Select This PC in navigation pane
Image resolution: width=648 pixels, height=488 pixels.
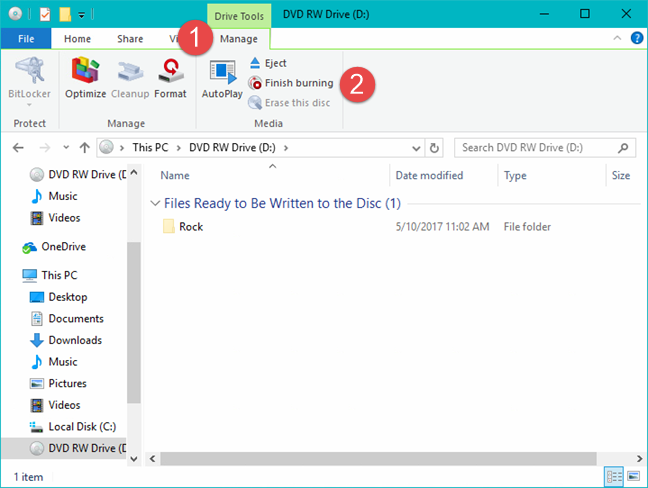tap(50, 276)
